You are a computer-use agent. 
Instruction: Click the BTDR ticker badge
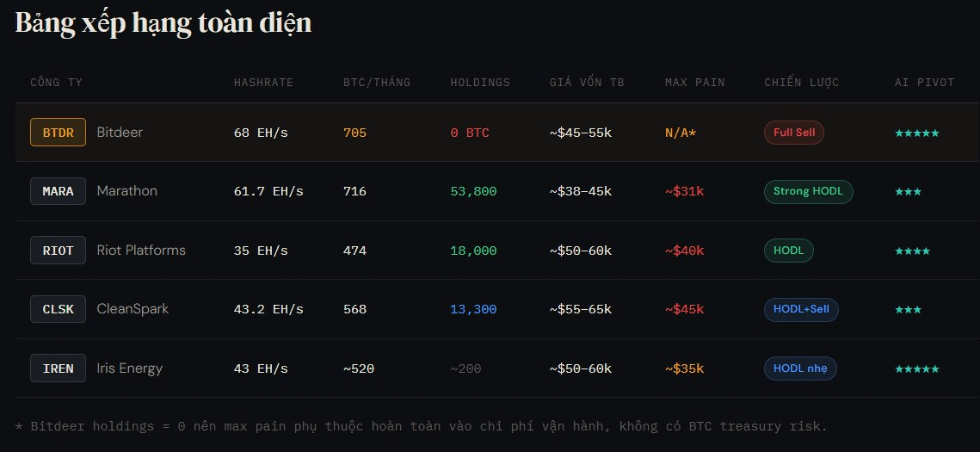tap(58, 133)
